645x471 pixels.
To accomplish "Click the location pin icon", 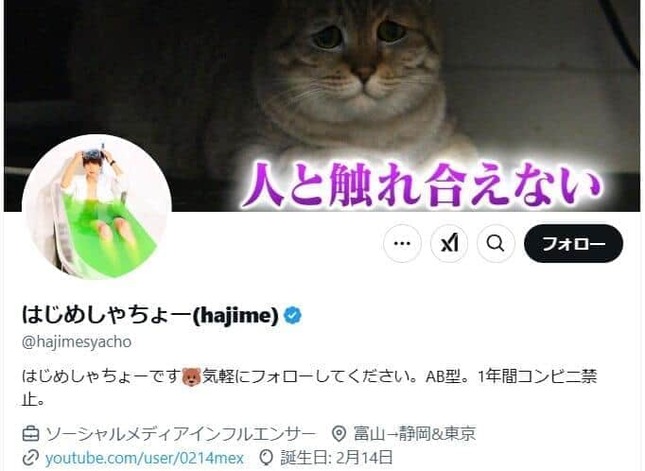I will click(339, 434).
